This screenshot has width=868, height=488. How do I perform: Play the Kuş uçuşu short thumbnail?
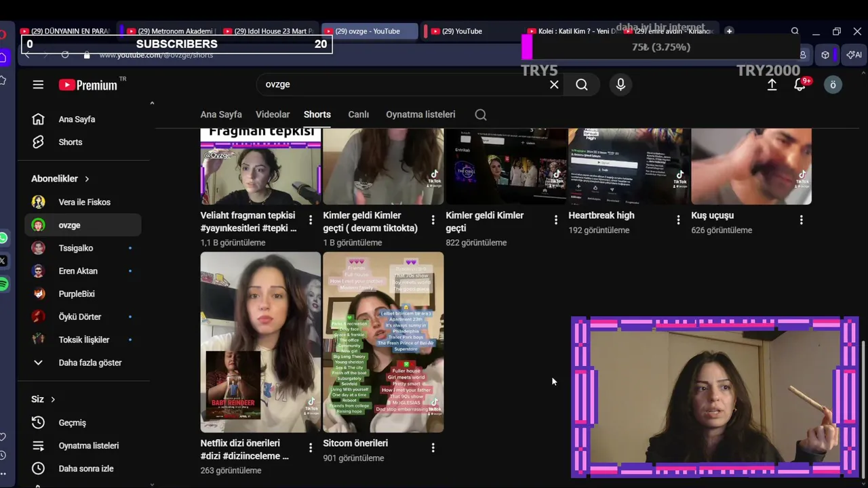[751, 166]
